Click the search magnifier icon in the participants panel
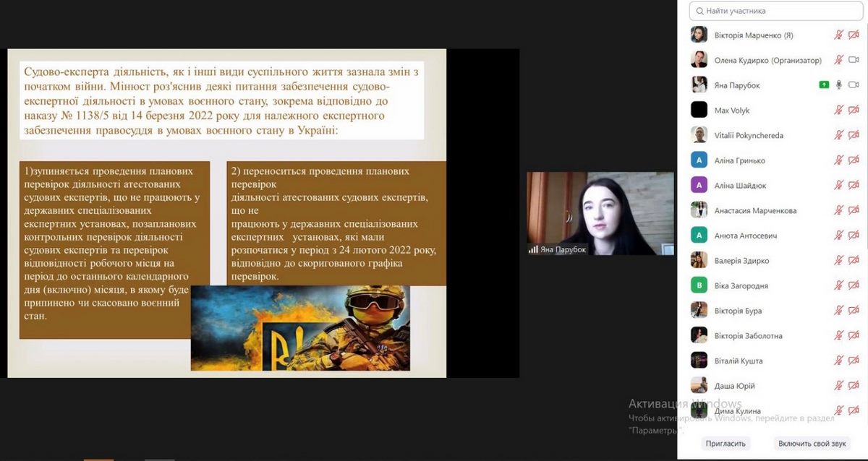This screenshot has height=461, width=868. click(x=699, y=12)
